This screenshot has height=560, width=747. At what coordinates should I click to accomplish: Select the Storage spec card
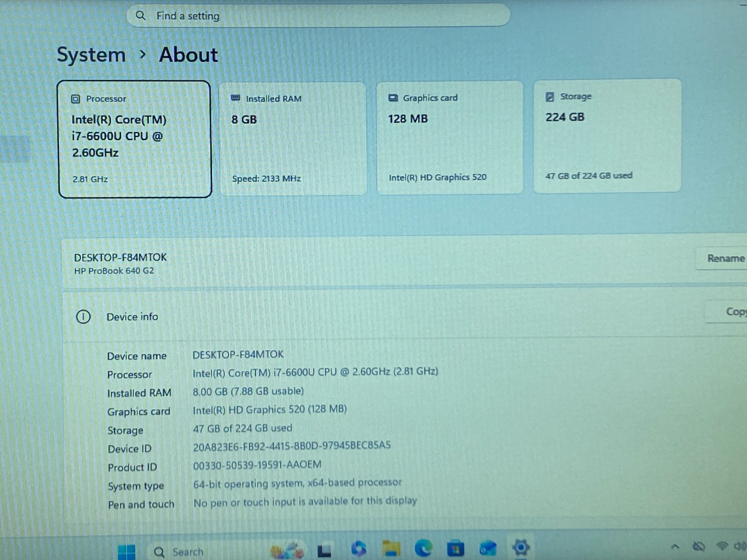coord(607,135)
